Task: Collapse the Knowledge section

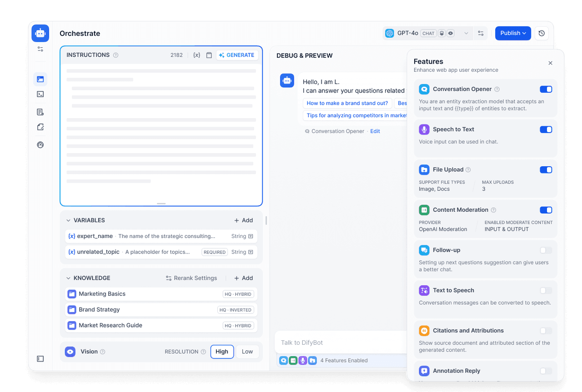Action: 68,278
